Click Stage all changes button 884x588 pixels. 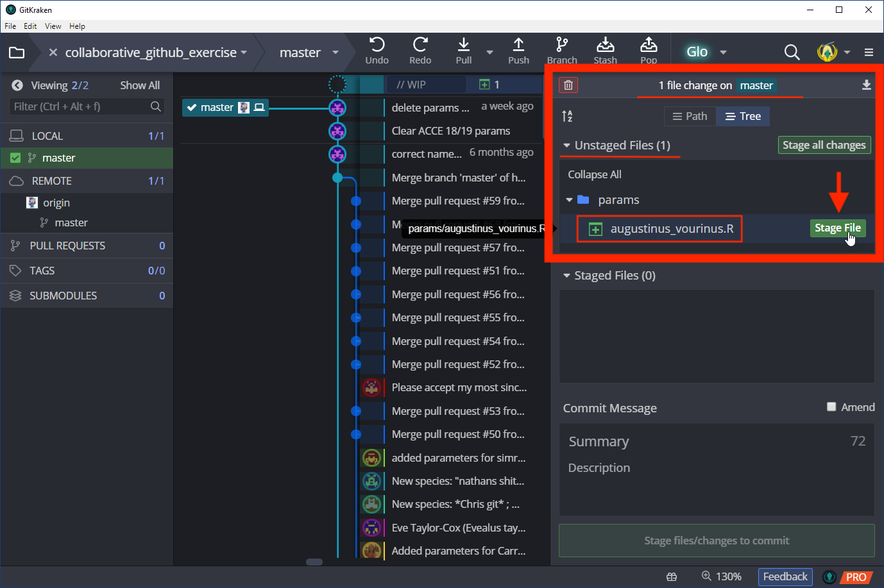click(x=824, y=145)
